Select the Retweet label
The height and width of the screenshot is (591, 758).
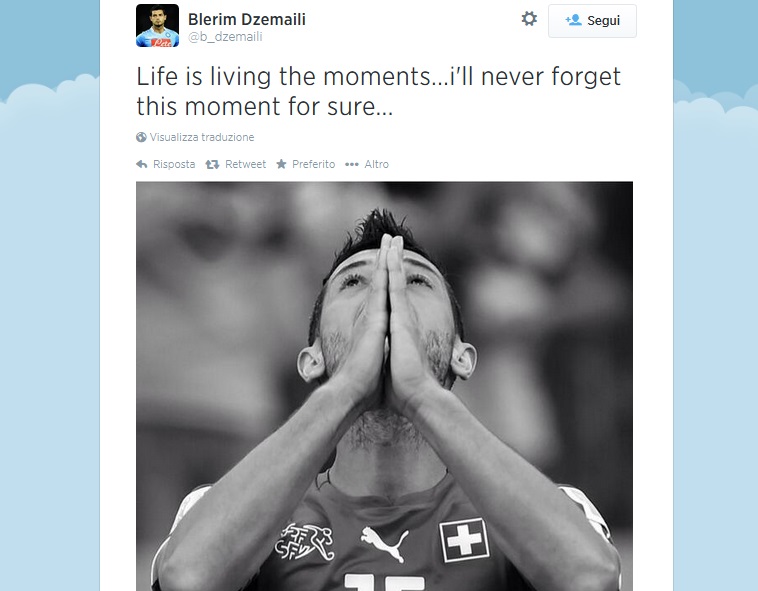(x=246, y=164)
